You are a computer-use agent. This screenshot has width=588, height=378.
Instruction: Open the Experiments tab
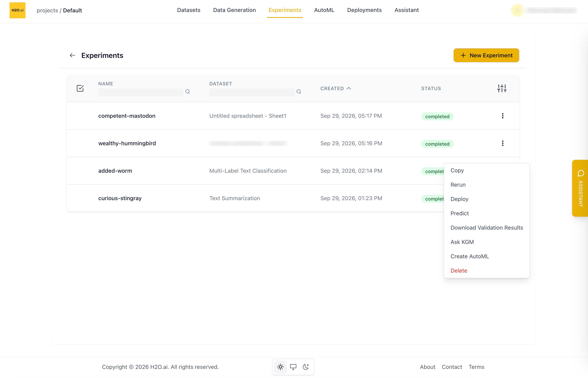tap(285, 10)
